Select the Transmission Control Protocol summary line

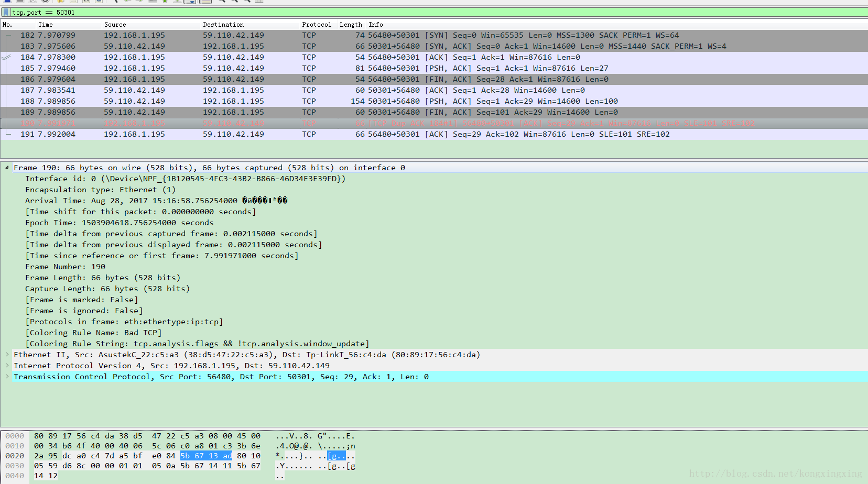pos(221,377)
